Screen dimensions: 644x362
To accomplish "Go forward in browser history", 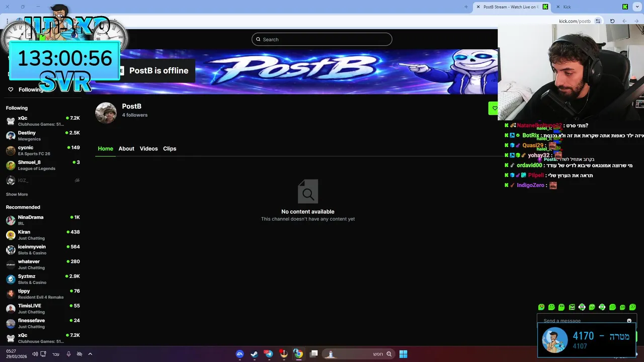I will click(624, 21).
